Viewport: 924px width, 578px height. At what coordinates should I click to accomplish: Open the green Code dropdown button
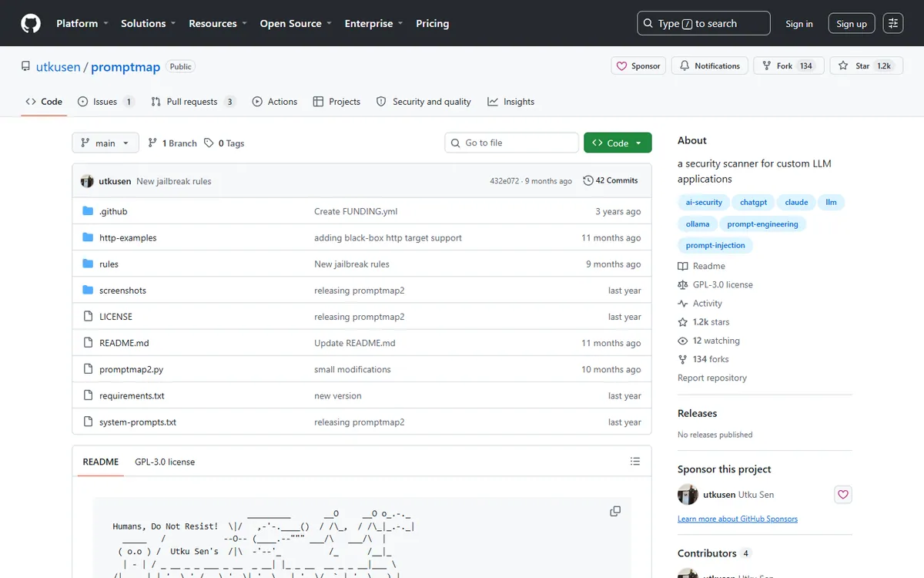pos(618,143)
